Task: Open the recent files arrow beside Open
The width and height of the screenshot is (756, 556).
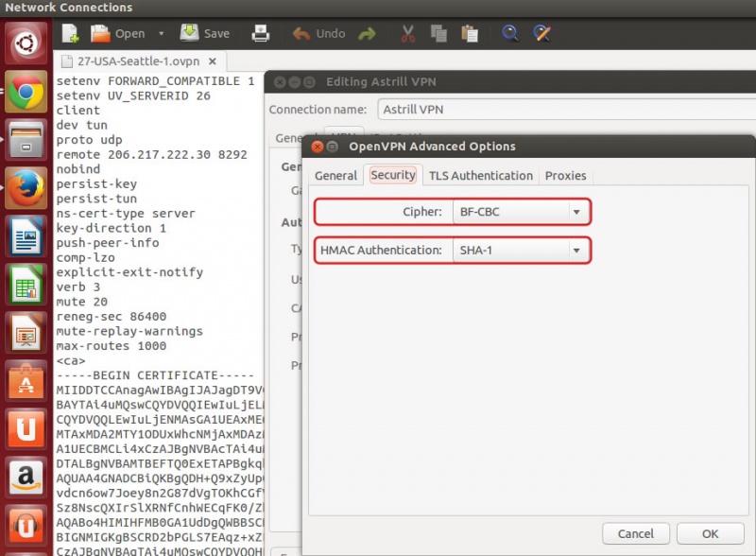Action: [x=161, y=33]
